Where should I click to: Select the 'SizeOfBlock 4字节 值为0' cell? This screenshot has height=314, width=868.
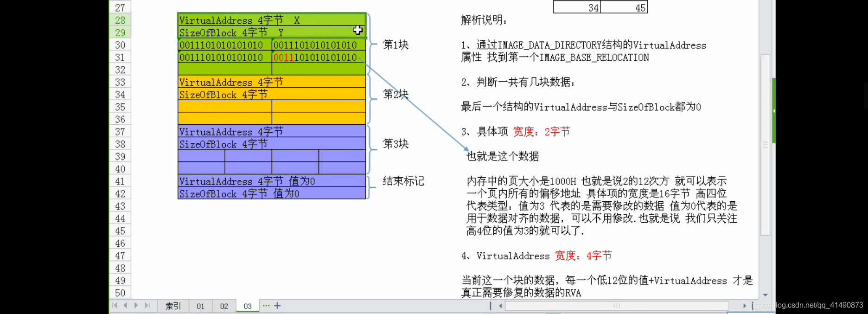coord(272,194)
